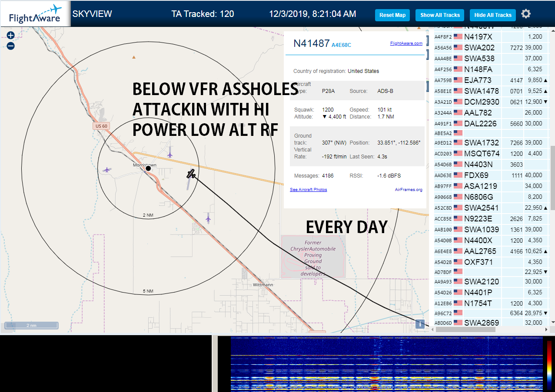Open the settings gear icon

(526, 14)
